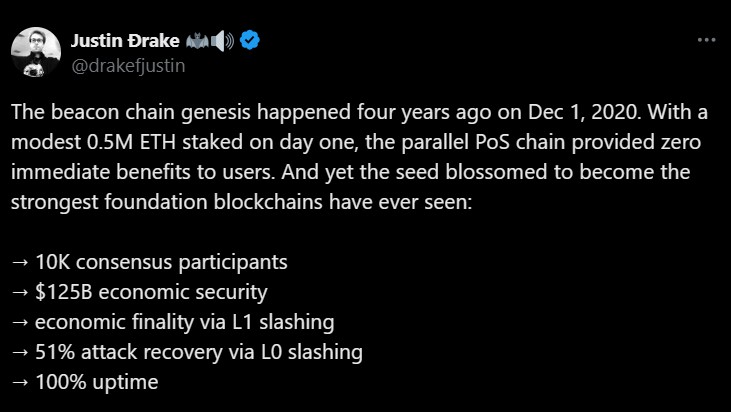The height and width of the screenshot is (412, 731).
Task: Click the "100% uptime" bullet
Action: [x=97, y=382]
